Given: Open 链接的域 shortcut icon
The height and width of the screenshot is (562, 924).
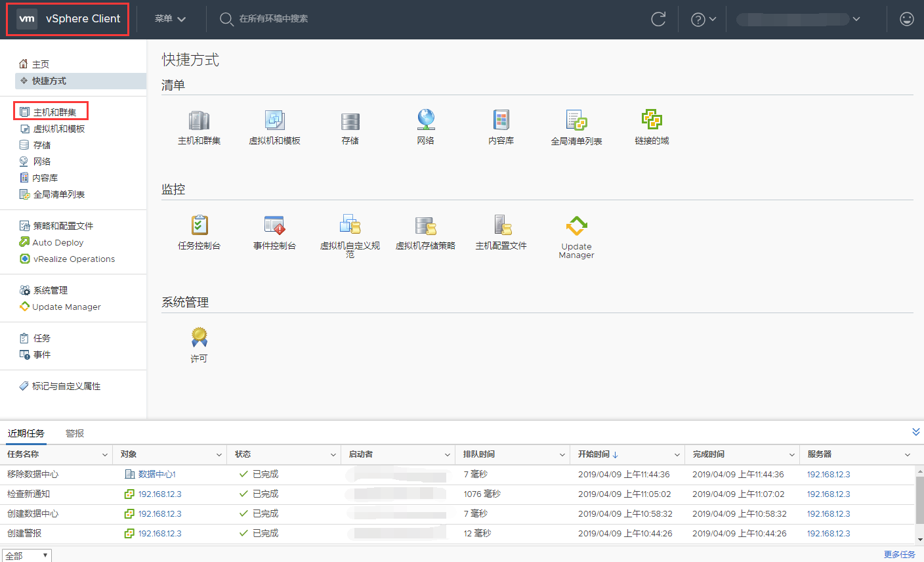Looking at the screenshot, I should click(652, 119).
